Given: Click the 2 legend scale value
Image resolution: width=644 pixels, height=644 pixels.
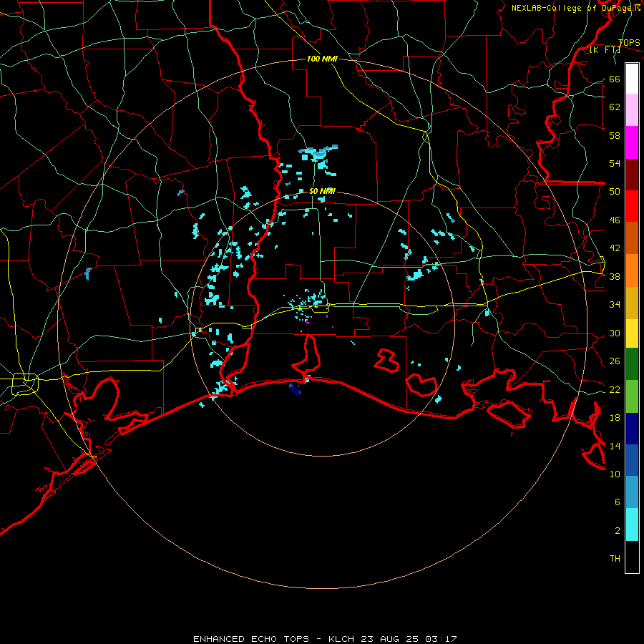Looking at the screenshot, I should point(618,531).
